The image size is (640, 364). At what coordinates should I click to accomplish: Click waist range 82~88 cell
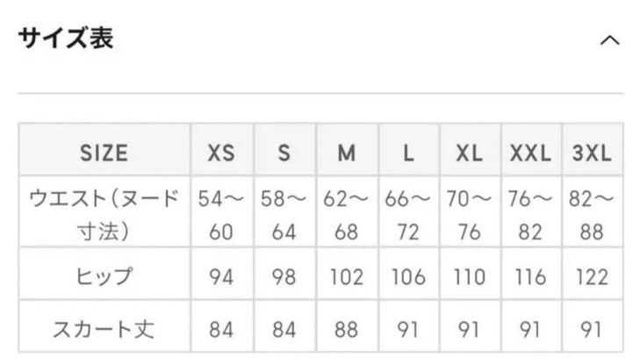pyautogui.click(x=592, y=213)
